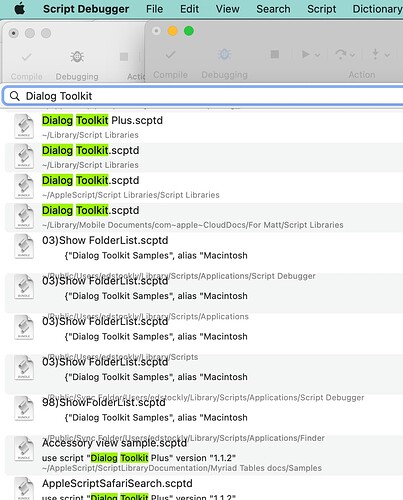Image resolution: width=403 pixels, height=500 pixels.
Task: Open the Apple menu
Action: point(20,9)
